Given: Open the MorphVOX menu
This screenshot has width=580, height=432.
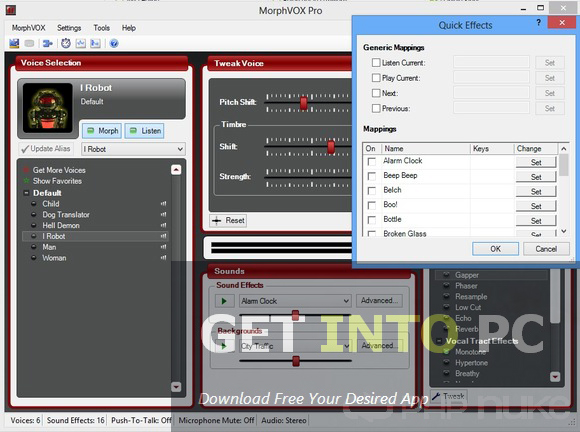Looking at the screenshot, I should pyautogui.click(x=28, y=28).
